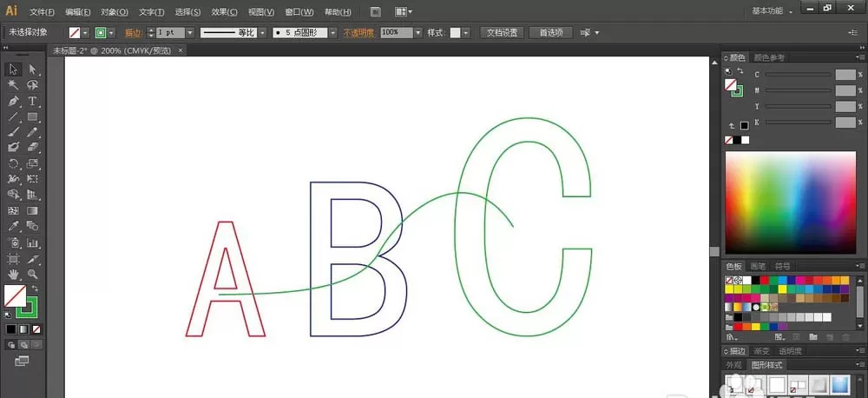Select the Hand tool

[x=14, y=274]
